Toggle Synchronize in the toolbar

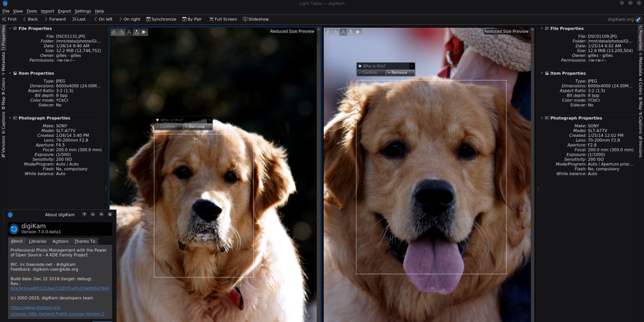tap(160, 19)
